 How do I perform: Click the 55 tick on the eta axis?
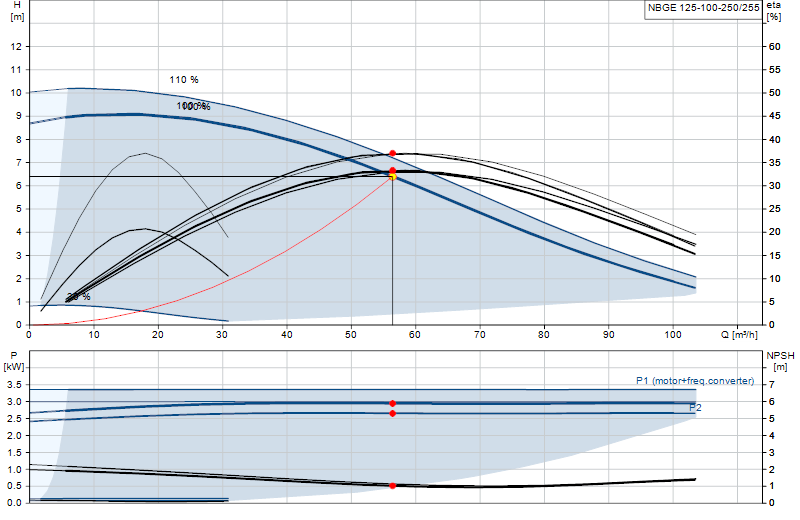774,69
